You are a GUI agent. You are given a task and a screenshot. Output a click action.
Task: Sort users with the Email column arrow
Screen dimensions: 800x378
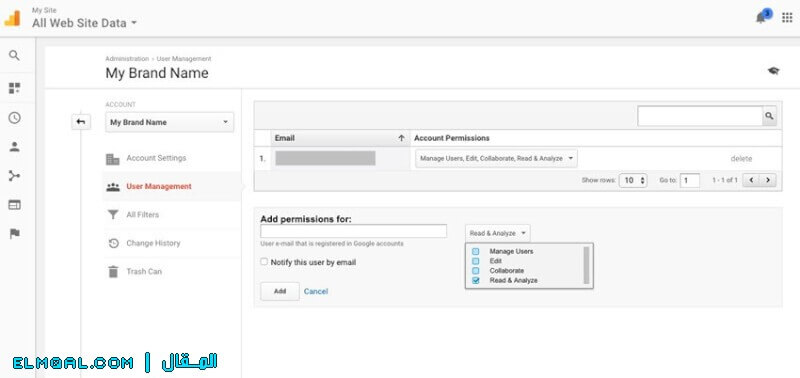pyautogui.click(x=401, y=138)
